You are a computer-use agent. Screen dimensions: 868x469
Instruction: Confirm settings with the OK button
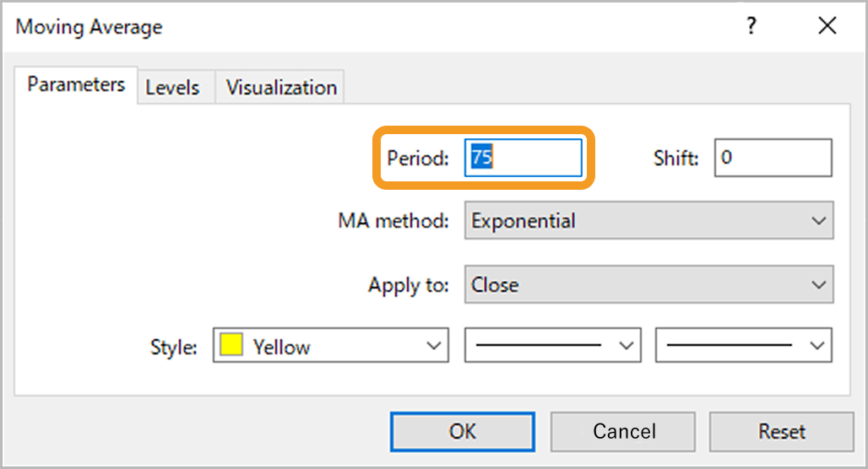click(x=462, y=432)
